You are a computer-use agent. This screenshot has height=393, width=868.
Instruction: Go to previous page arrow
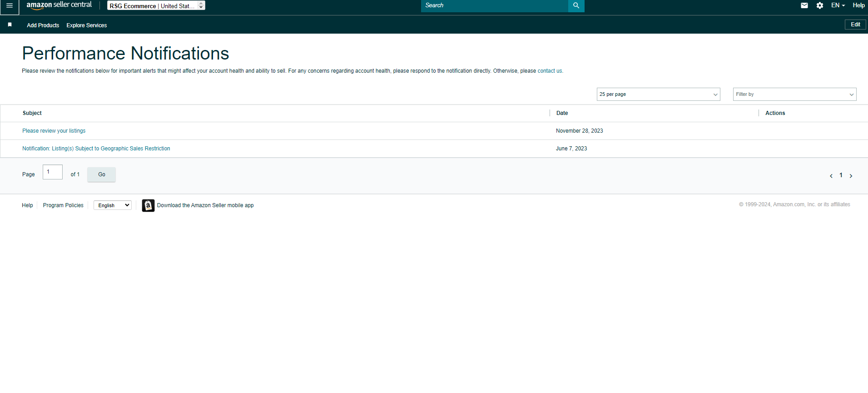pos(831,176)
